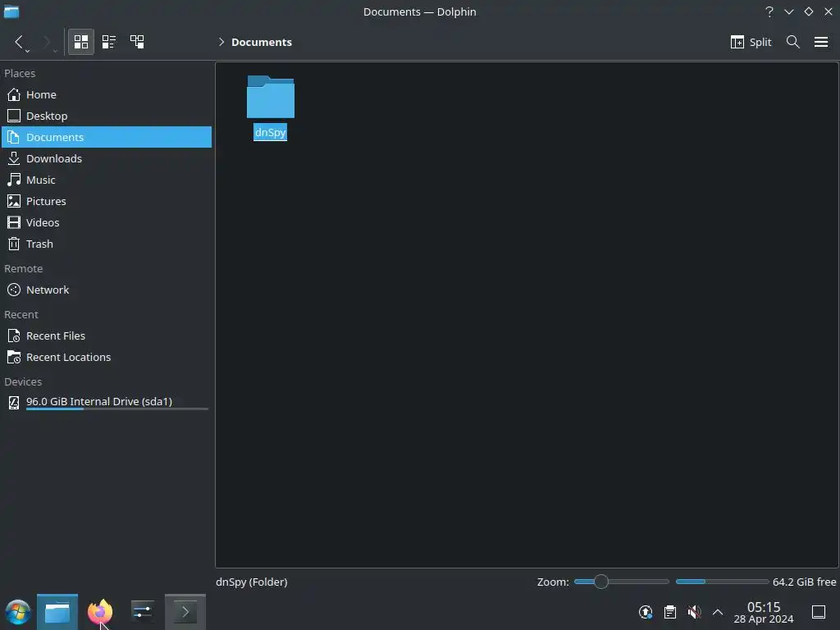The image size is (840, 630).
Task: Click the Documents breadcrumb in location bar
Action: click(262, 43)
